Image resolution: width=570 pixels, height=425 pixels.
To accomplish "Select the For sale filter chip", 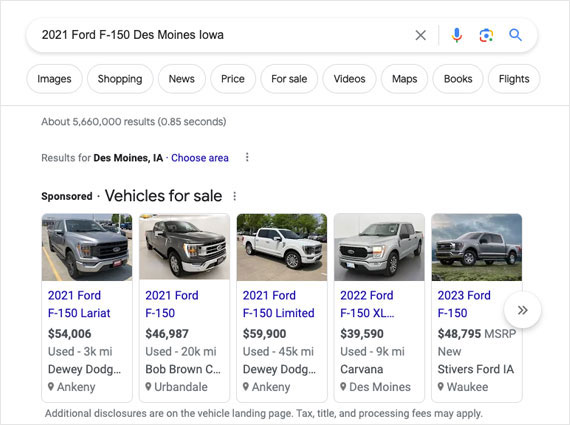I will [x=289, y=79].
